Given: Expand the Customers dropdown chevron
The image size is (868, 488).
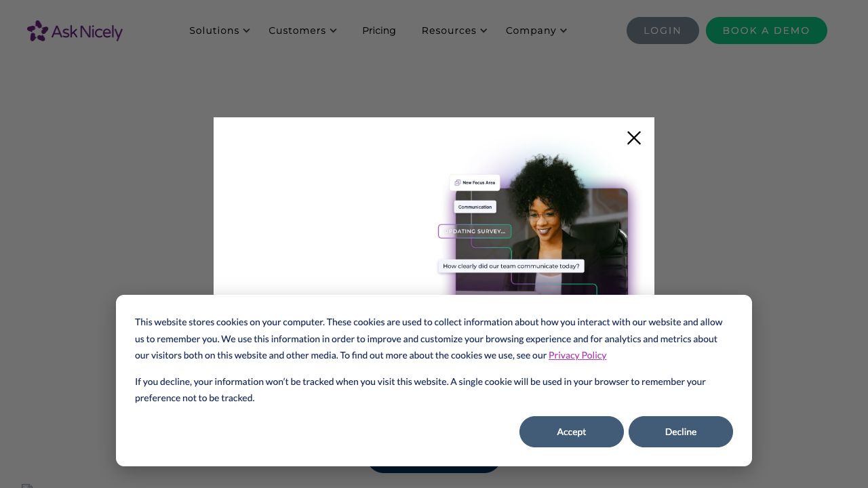Looking at the screenshot, I should (334, 30).
